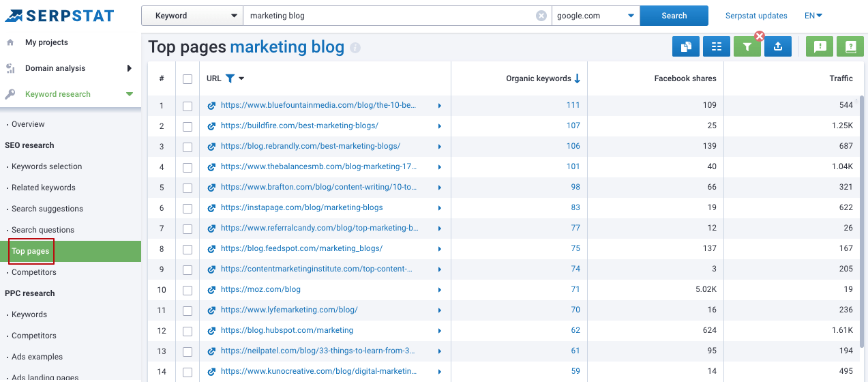Open URL column dropdown caret

(x=241, y=78)
